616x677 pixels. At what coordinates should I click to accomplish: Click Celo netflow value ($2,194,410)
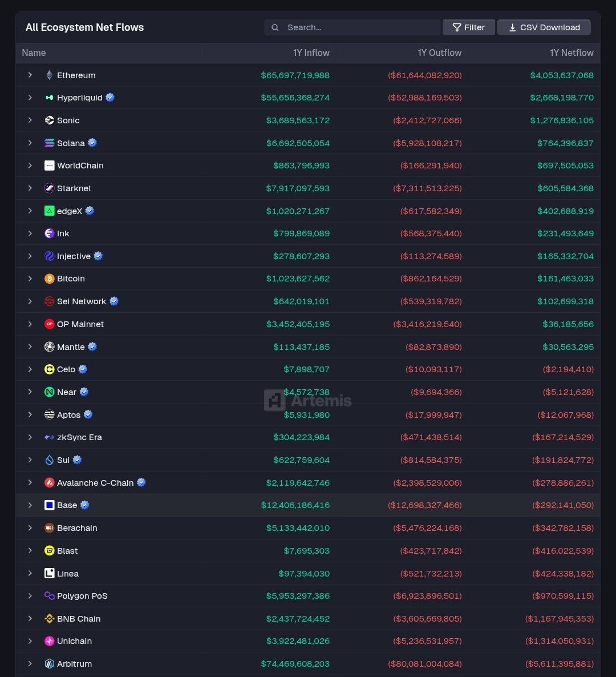click(x=568, y=369)
